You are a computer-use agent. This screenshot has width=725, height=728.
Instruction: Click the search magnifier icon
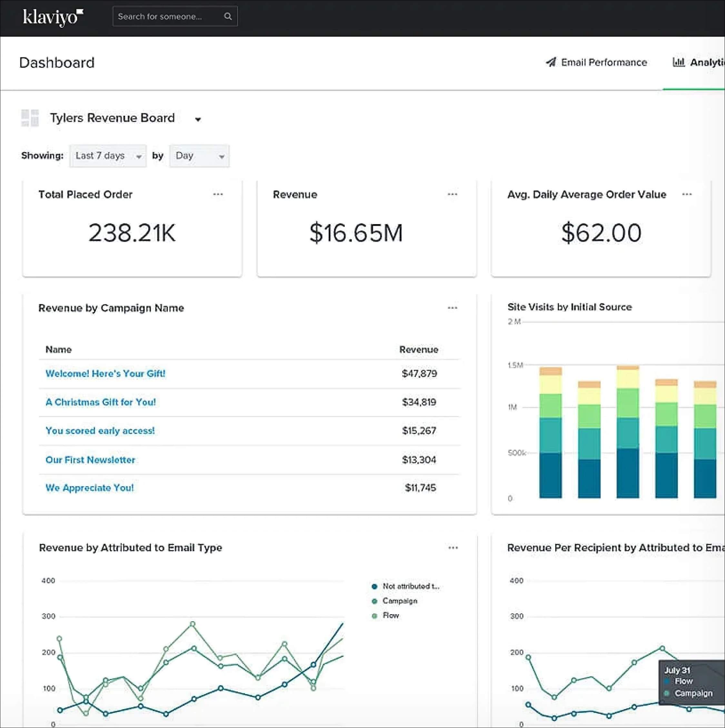tap(228, 16)
